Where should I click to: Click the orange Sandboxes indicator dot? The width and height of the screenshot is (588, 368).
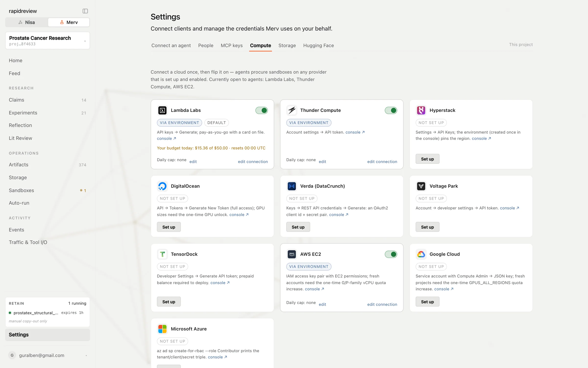coord(81,190)
